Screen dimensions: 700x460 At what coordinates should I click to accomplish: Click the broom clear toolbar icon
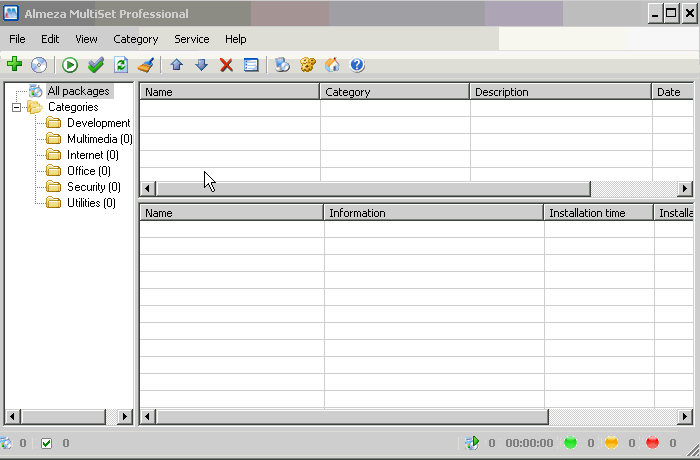[146, 65]
